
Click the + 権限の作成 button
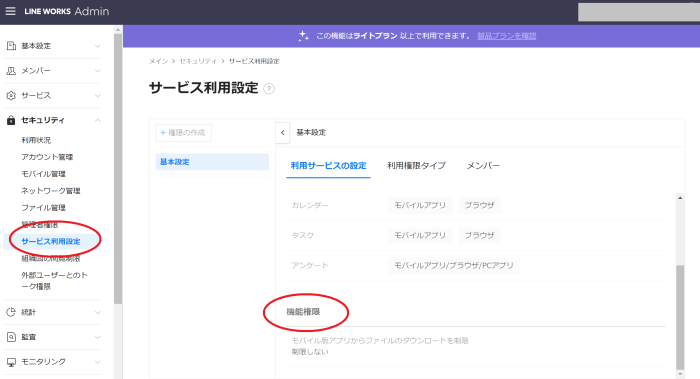(183, 133)
